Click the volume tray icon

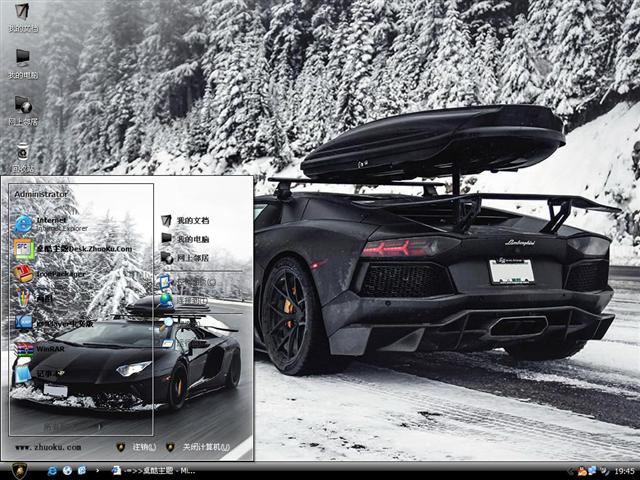tap(603, 471)
